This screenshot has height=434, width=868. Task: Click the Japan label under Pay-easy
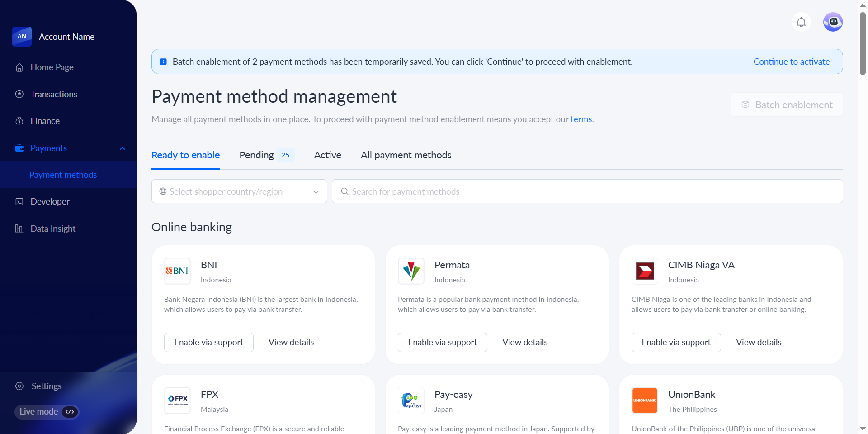443,410
